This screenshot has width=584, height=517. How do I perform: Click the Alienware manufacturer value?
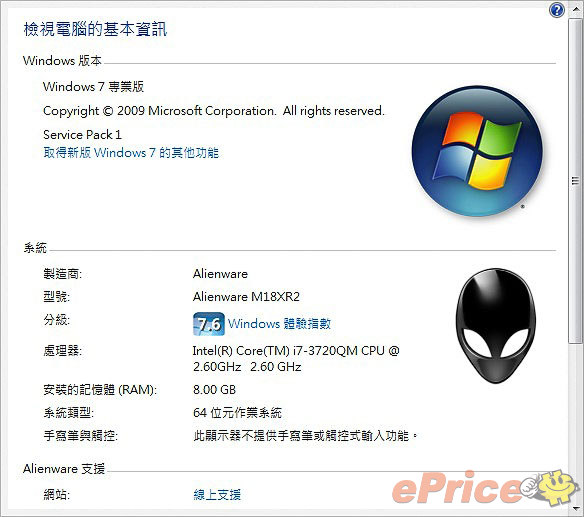point(220,274)
